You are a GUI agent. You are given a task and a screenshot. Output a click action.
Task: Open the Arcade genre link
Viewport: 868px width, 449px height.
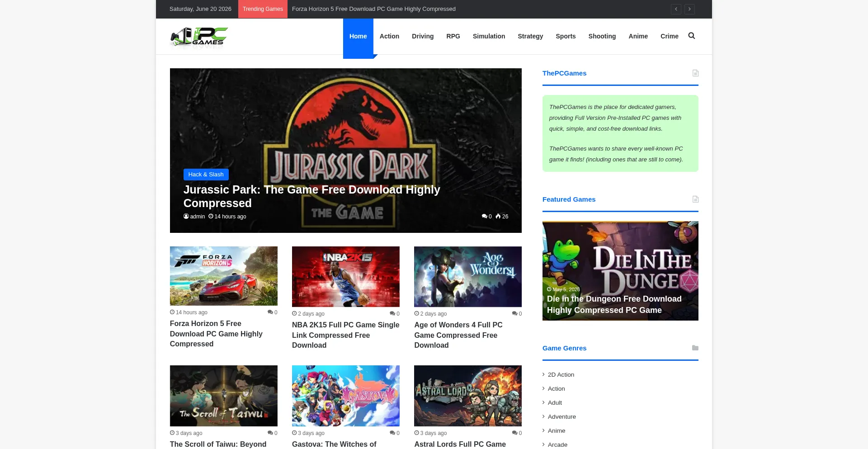tap(557, 445)
